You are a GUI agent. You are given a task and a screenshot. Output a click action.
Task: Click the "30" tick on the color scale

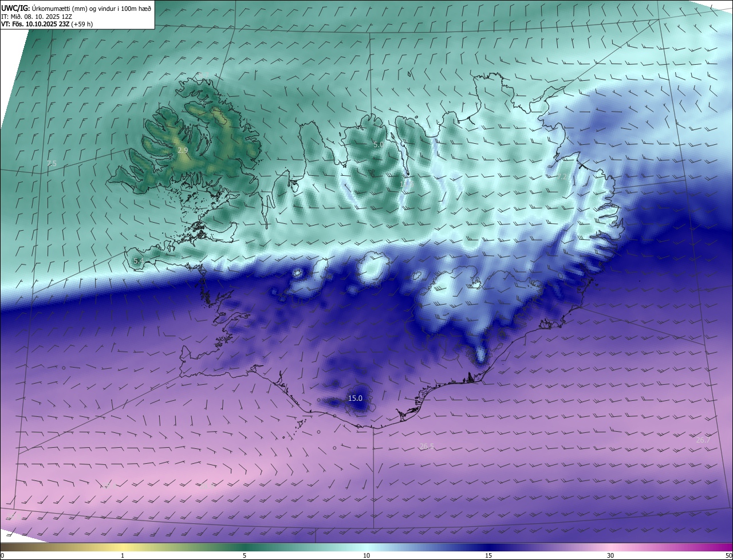(x=610, y=555)
